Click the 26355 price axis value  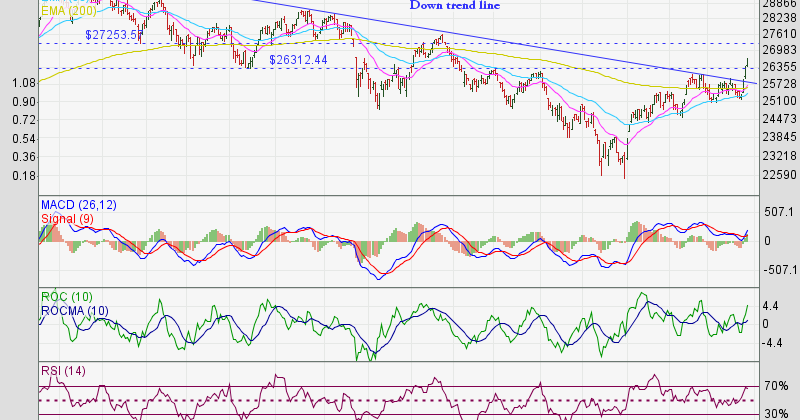pos(779,67)
